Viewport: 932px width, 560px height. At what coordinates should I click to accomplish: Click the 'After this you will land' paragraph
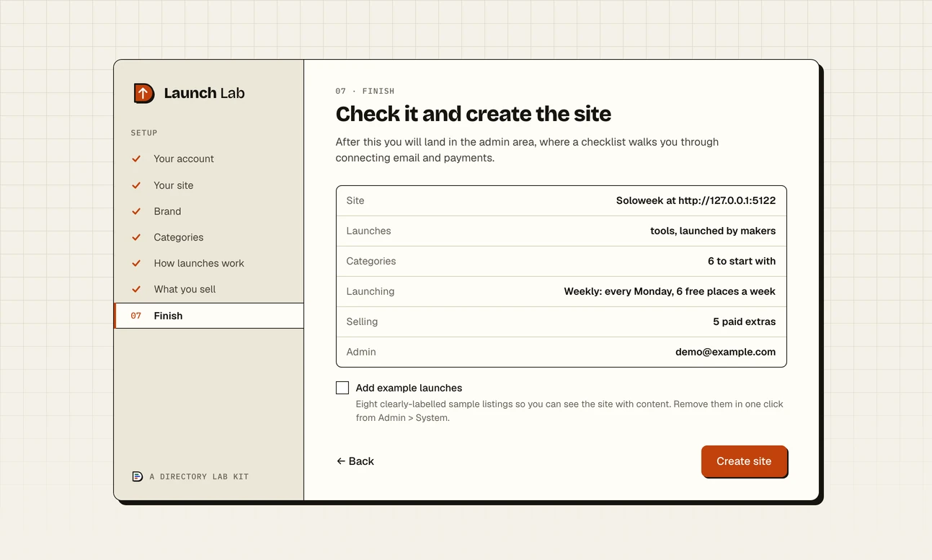click(x=527, y=150)
